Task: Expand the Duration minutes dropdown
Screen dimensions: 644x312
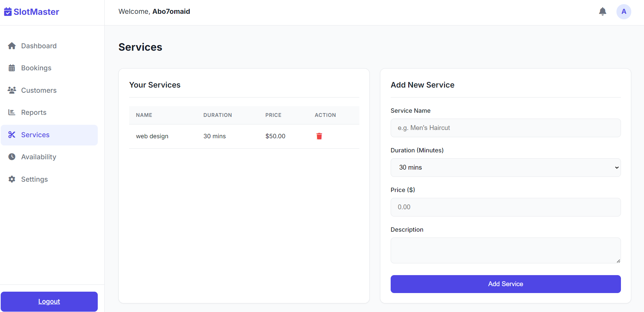Action: coord(505,168)
